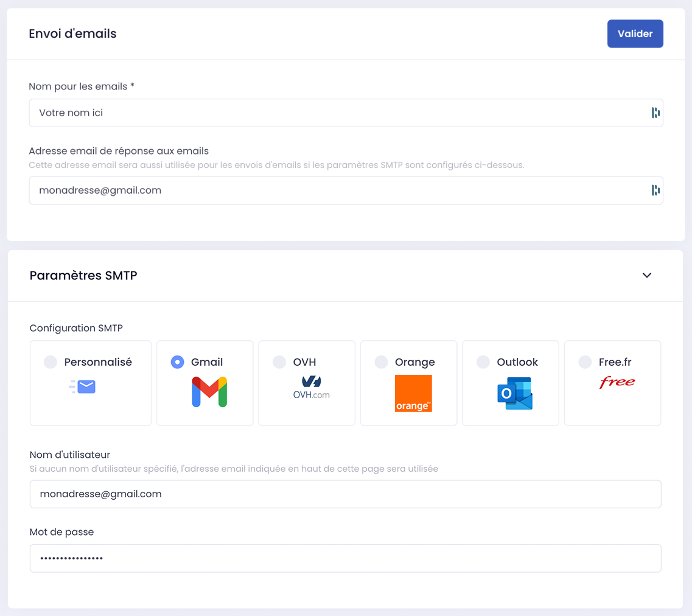The width and height of the screenshot is (692, 616).
Task: Choose the Orange radio option
Action: tap(381, 362)
